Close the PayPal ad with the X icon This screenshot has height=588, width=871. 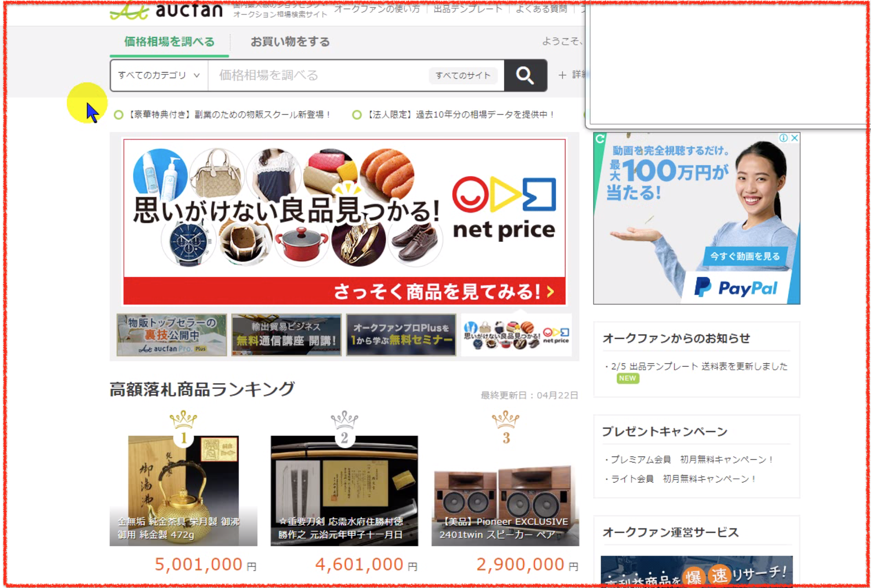(x=795, y=138)
